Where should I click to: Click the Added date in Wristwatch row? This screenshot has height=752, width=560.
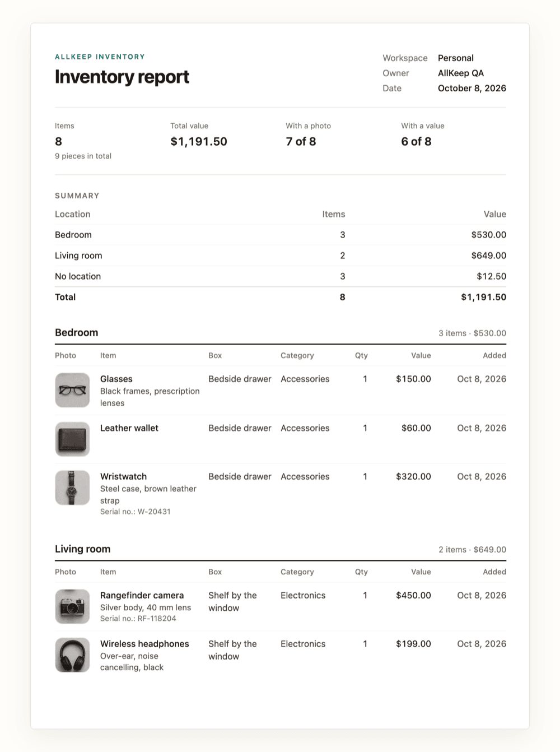(481, 476)
